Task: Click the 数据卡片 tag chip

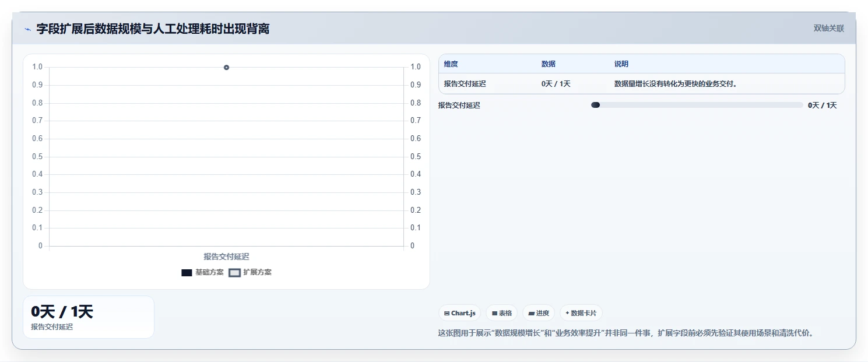Action: 581,313
